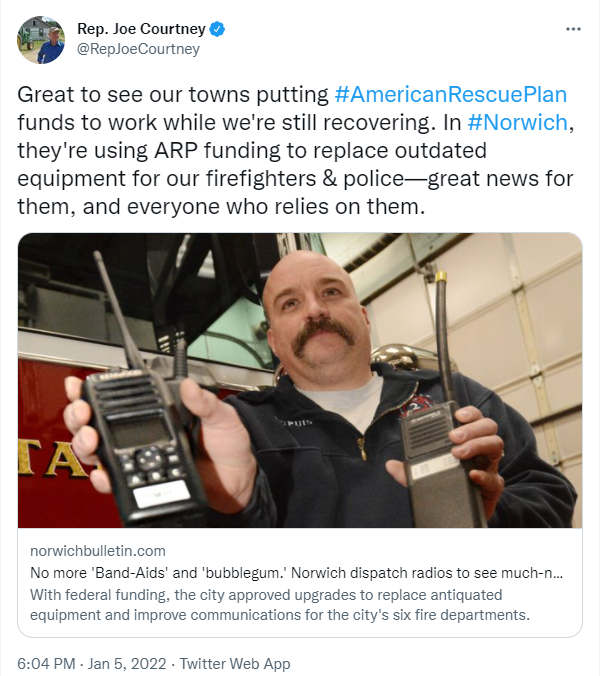Open Rep. Joe Courtney's profile picture
Image resolution: width=603 pixels, height=676 pixels.
(41, 40)
